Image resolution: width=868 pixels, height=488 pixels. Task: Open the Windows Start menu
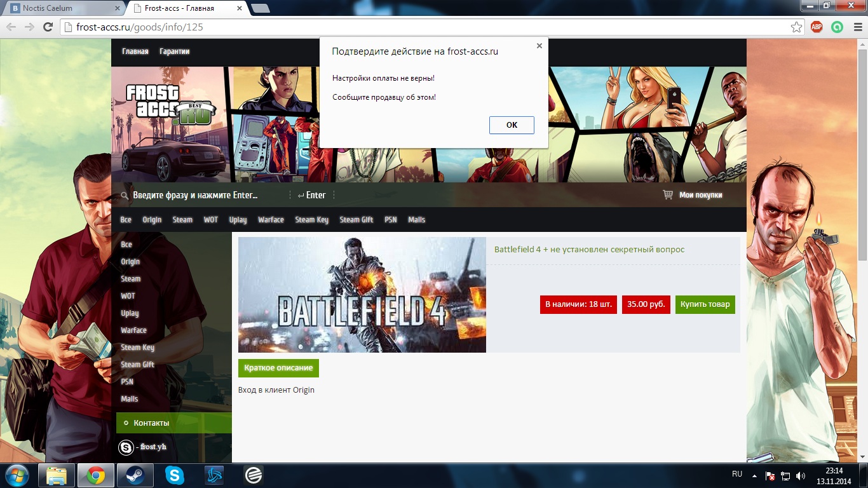click(17, 475)
